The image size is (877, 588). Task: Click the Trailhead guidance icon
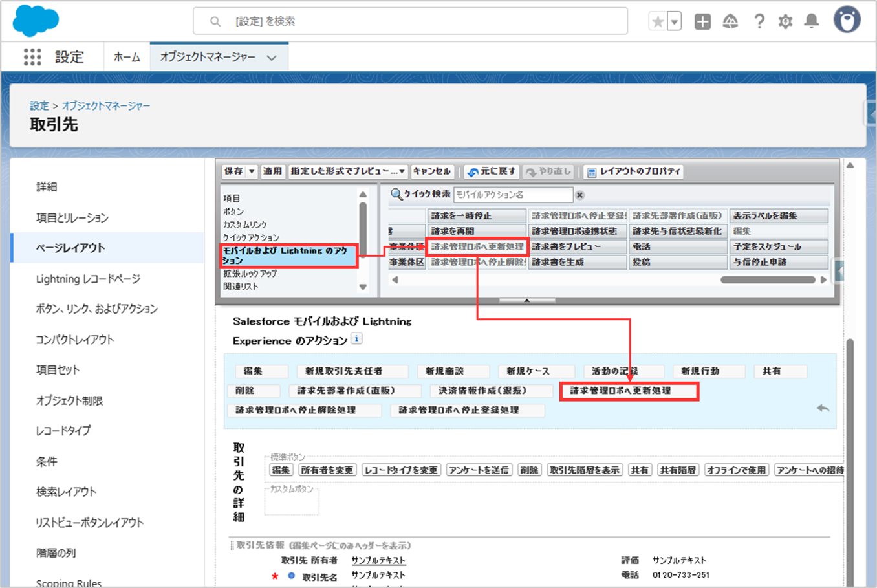(x=730, y=22)
